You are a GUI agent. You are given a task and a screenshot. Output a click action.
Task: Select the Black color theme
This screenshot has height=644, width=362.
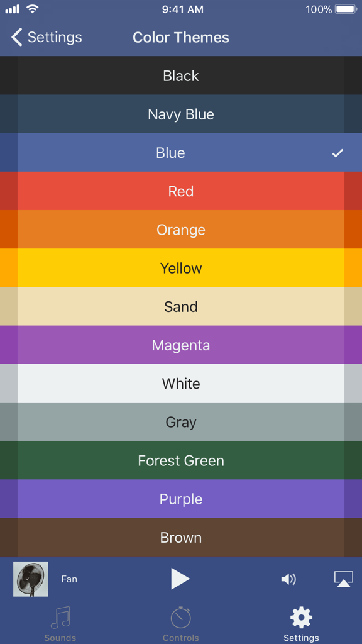[180, 75]
